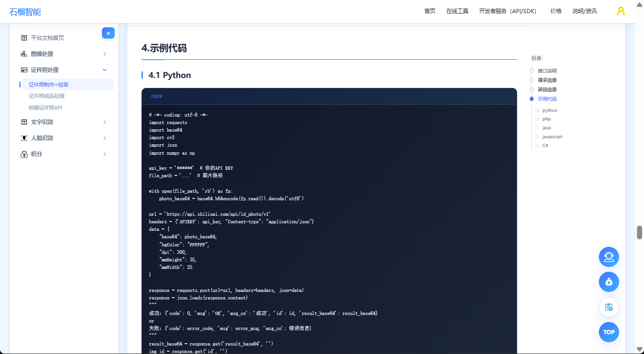644x354 pixels.
Task: Close the sidebar with the × button
Action: (x=108, y=33)
